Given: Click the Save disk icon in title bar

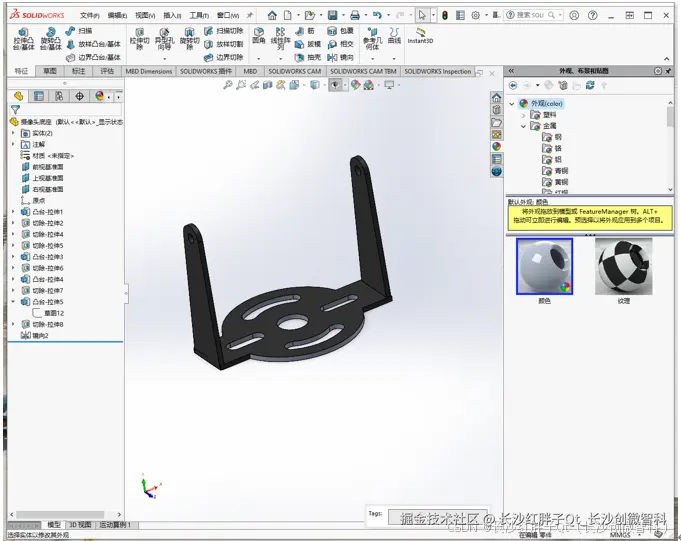Looking at the screenshot, I should (x=333, y=16).
